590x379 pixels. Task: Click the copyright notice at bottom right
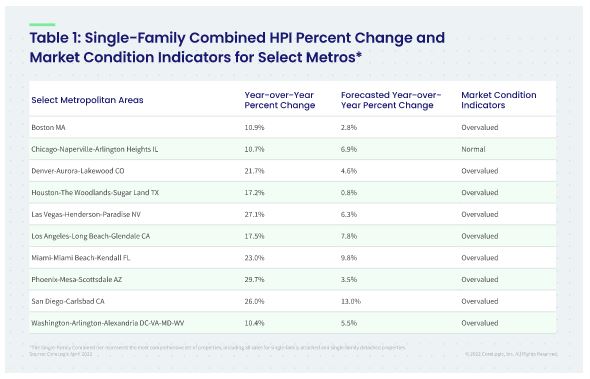click(x=511, y=354)
